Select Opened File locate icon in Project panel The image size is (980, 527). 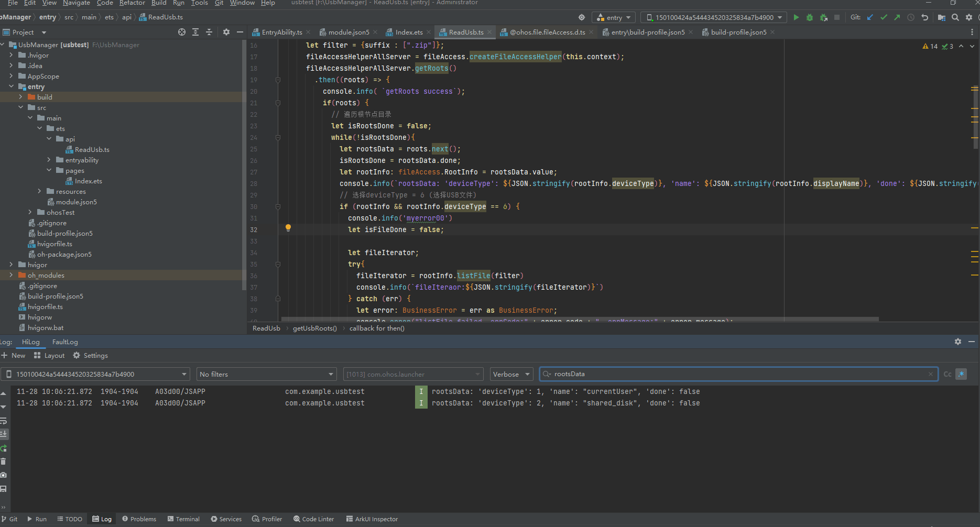pyautogui.click(x=182, y=32)
